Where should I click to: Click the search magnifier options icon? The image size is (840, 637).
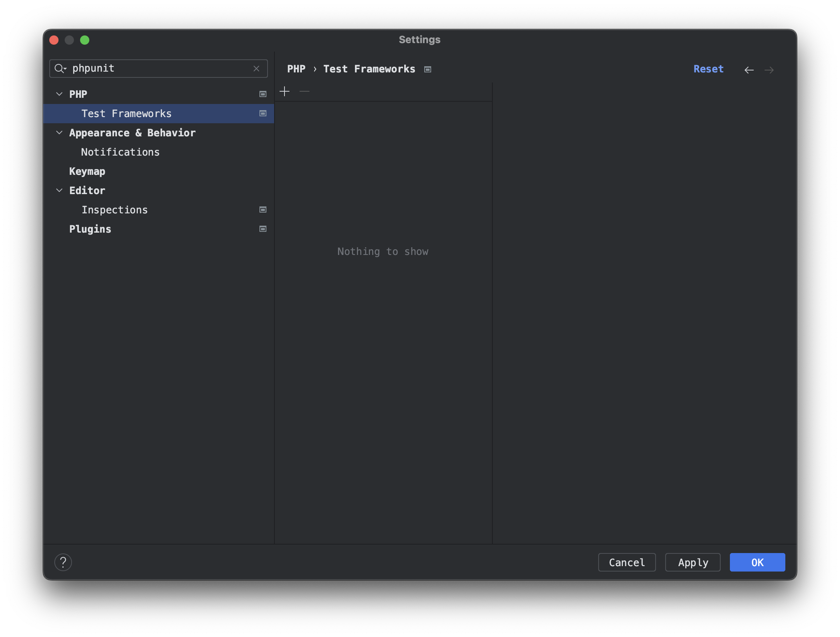pyautogui.click(x=60, y=69)
